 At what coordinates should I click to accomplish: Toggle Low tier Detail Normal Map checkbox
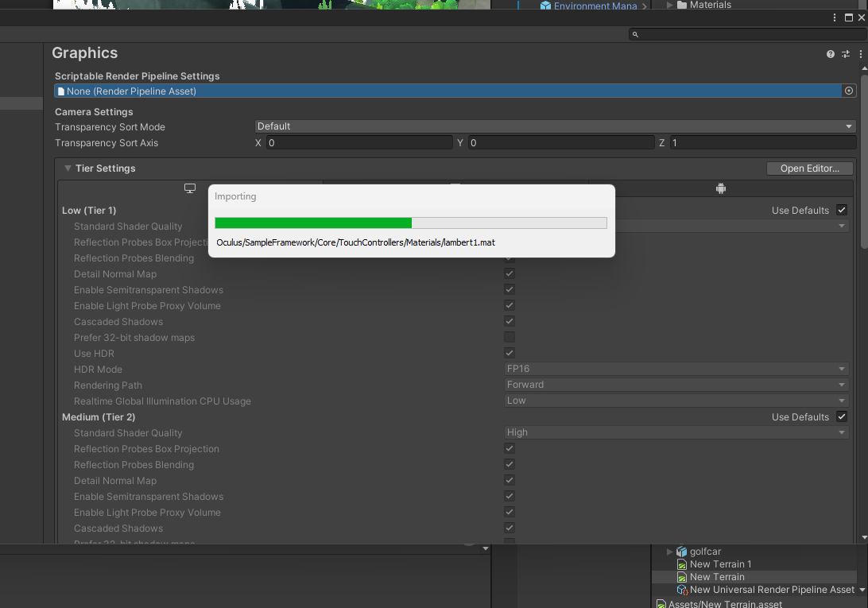click(510, 273)
